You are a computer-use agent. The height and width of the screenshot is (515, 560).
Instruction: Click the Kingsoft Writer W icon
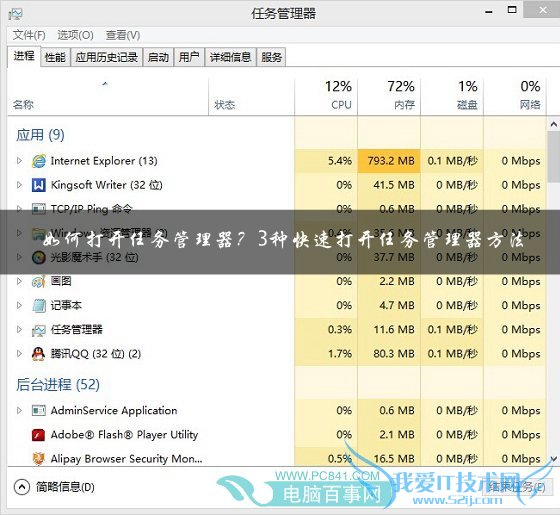point(39,185)
